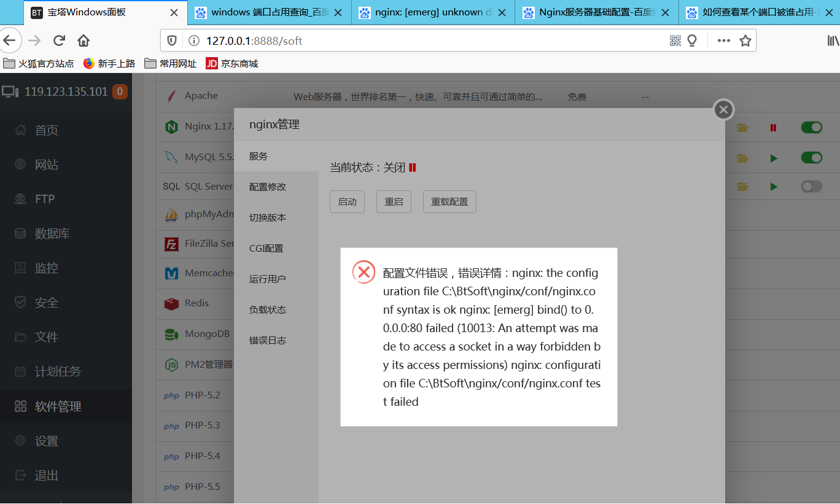
Task: Switch to nginx: [emerg] unknown browser tab
Action: (434, 12)
